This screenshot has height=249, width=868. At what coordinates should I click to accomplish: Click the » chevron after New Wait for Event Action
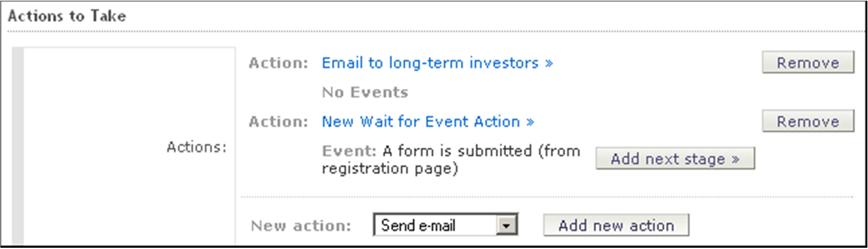click(530, 122)
